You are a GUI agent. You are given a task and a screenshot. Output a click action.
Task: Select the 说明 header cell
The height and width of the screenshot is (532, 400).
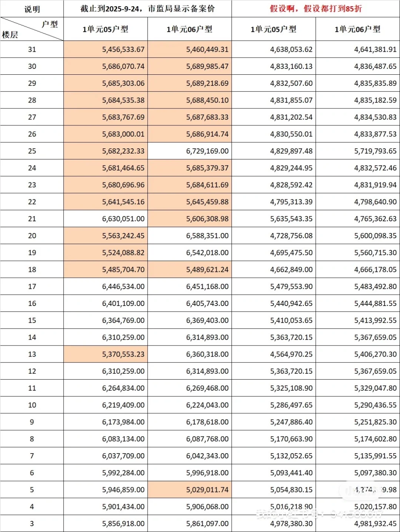[x=32, y=9]
